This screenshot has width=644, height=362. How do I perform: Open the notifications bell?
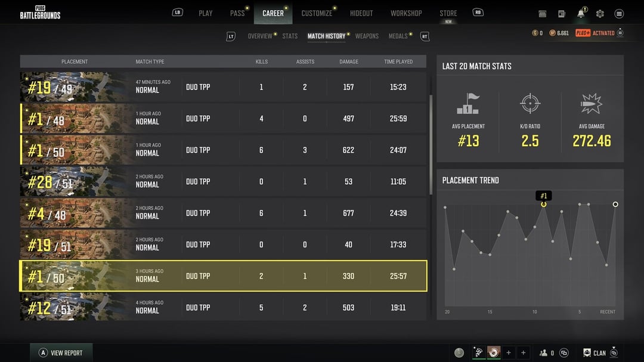[x=581, y=14]
